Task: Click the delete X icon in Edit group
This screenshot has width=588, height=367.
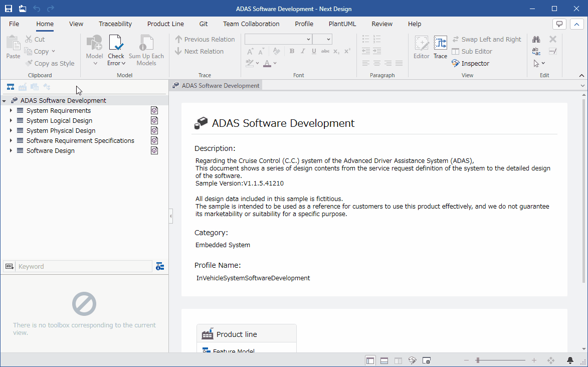Action: (x=553, y=39)
